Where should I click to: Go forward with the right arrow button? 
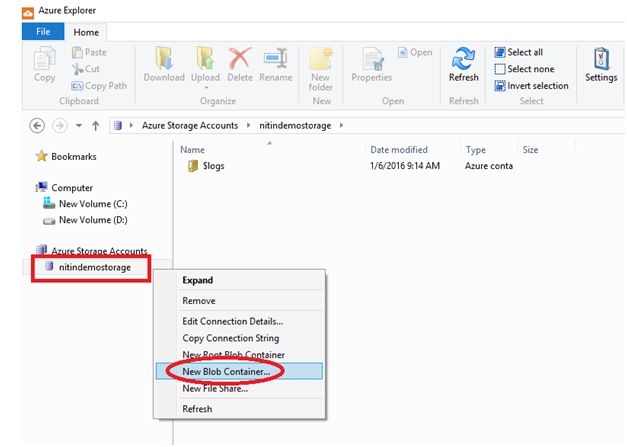click(60, 126)
